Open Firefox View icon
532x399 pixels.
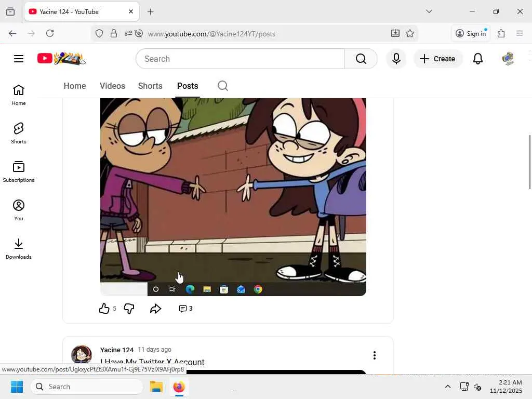point(10,11)
